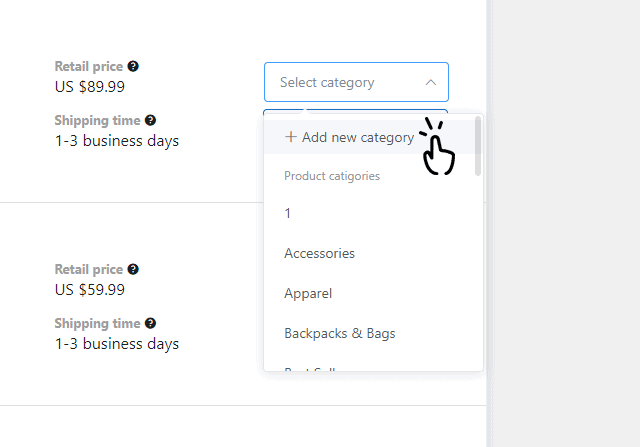The height and width of the screenshot is (447, 640).
Task: Open Shipping time help icon in second product
Action: point(150,323)
